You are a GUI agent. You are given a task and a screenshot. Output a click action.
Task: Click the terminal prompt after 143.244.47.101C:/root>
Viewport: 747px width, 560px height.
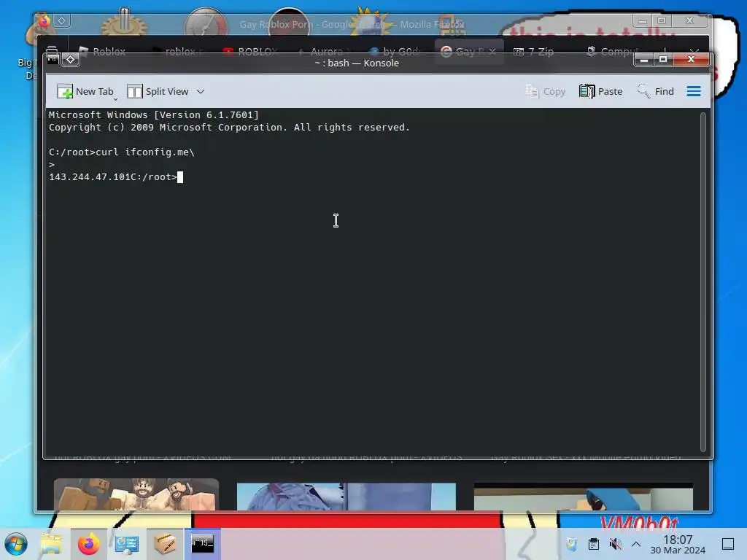[x=180, y=177]
